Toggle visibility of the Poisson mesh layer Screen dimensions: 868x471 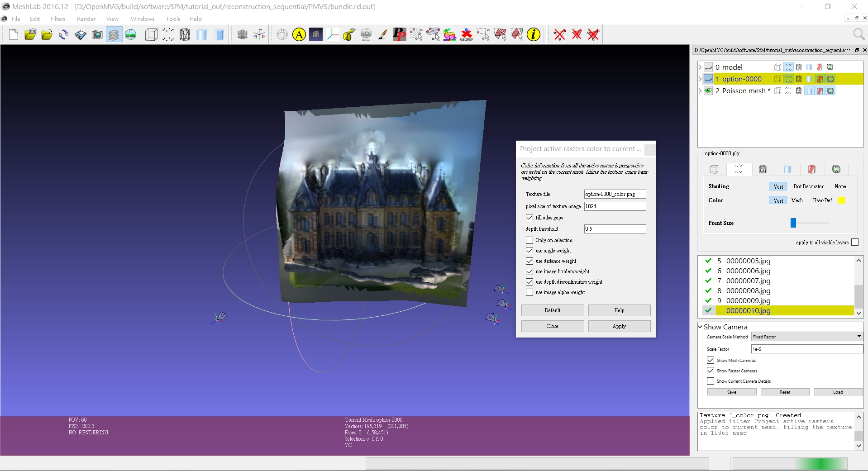708,90
